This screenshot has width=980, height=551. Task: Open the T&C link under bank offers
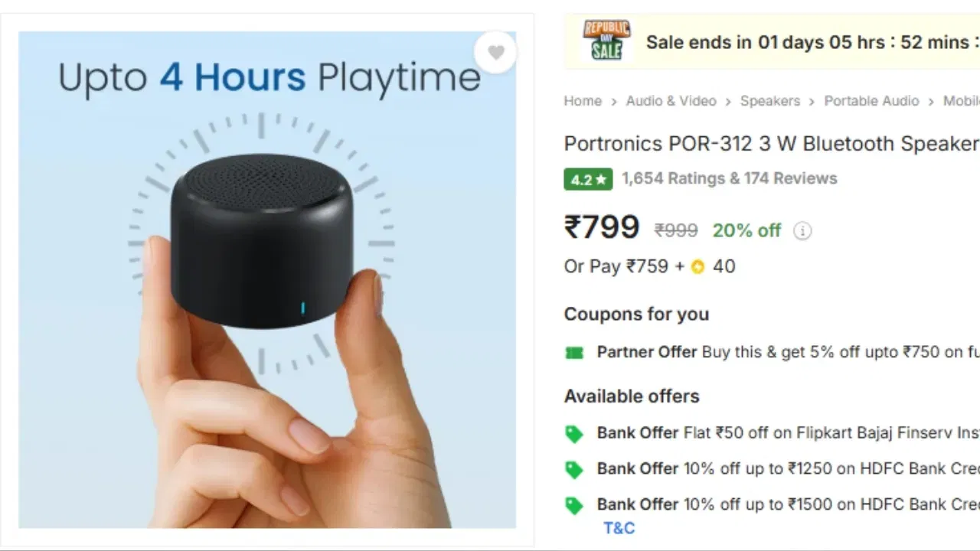pos(617,528)
